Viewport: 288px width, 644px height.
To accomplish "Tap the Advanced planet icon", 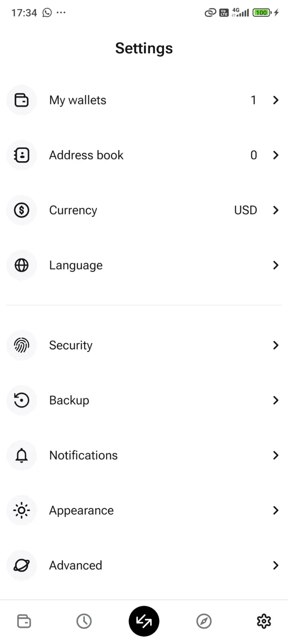I will [x=21, y=565].
